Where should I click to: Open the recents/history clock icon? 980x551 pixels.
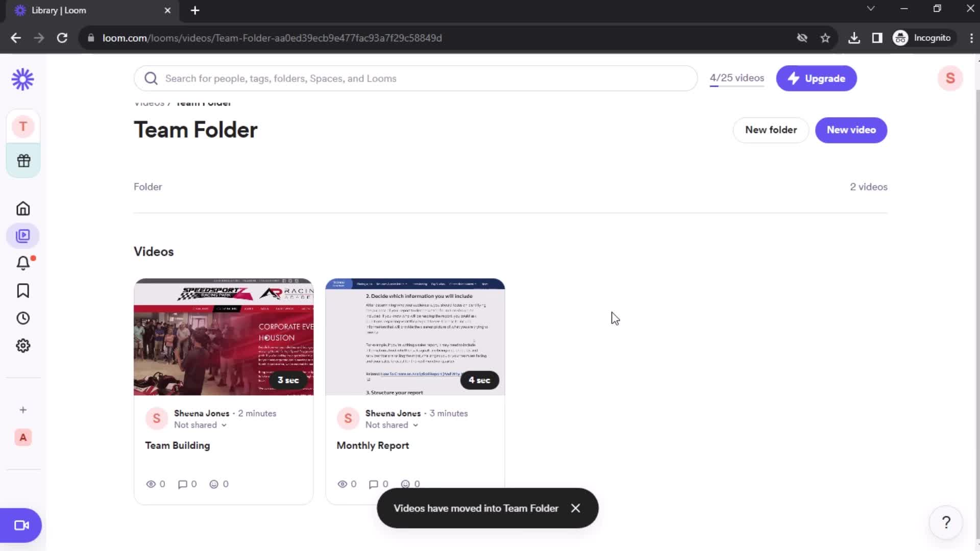click(x=23, y=318)
